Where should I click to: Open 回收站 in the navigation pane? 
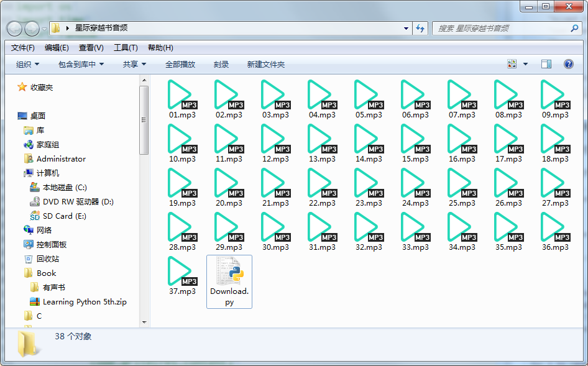(41, 258)
